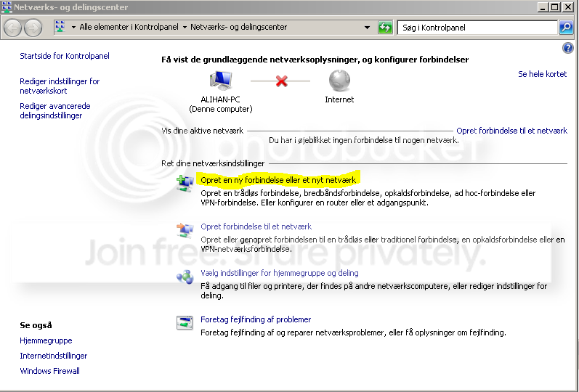The height and width of the screenshot is (392, 579).
Task: Click Se hele kortet link
Action: (542, 74)
